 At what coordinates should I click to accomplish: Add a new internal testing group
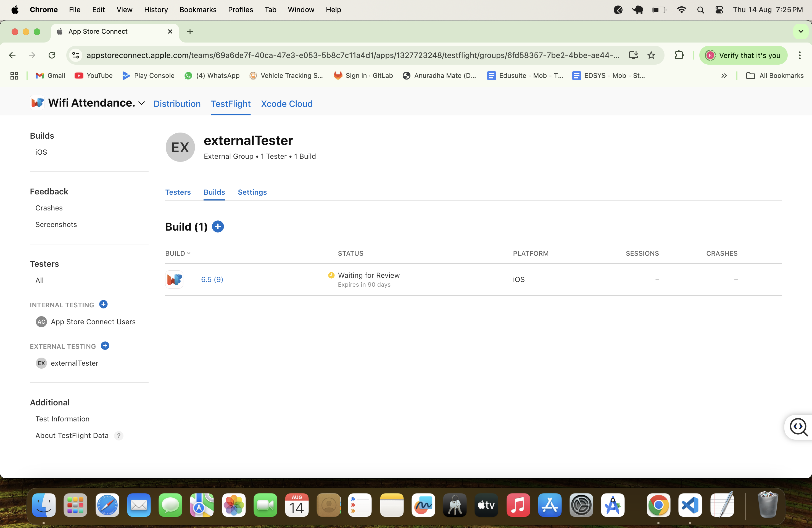[103, 304]
